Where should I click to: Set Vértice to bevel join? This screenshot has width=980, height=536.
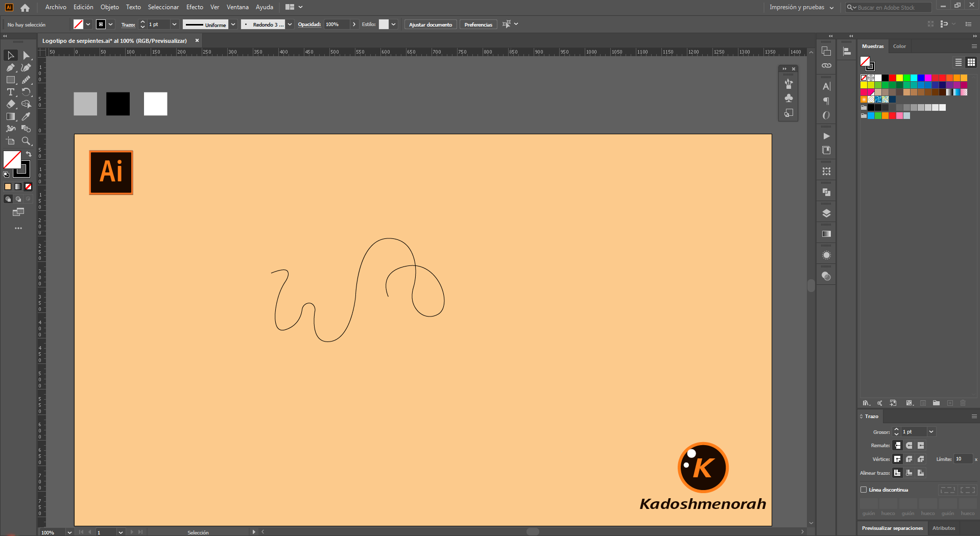coord(921,459)
